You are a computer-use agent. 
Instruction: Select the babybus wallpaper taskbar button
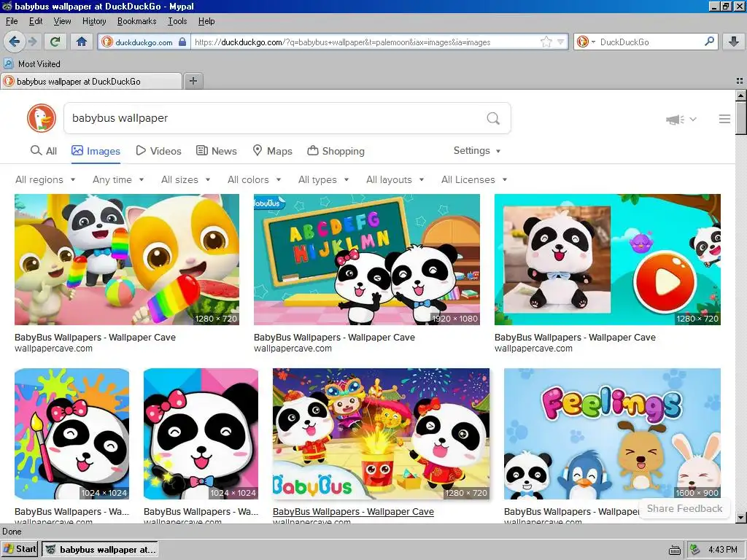[99, 550]
